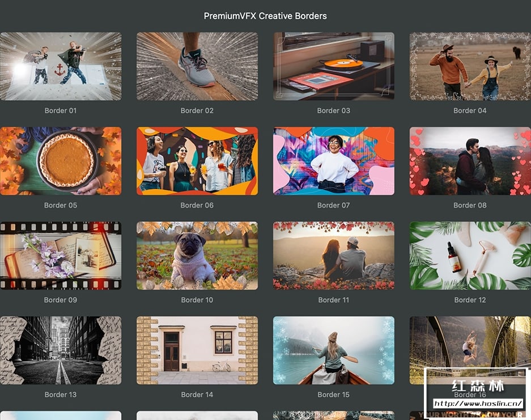Pick the Border 04 couple in field thumbnail
Screen dimensions: 531x420
click(x=470, y=66)
